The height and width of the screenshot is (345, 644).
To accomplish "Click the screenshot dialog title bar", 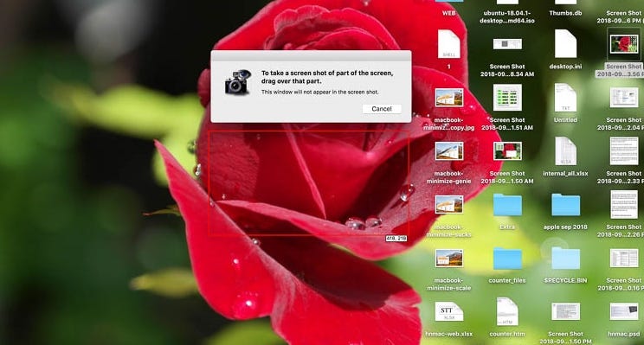I will [x=311, y=55].
